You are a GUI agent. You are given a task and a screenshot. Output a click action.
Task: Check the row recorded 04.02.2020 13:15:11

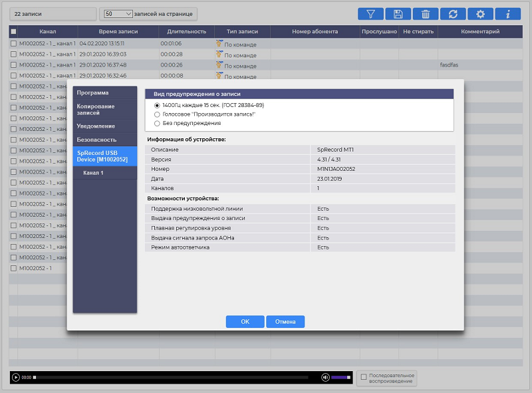pyautogui.click(x=13, y=43)
